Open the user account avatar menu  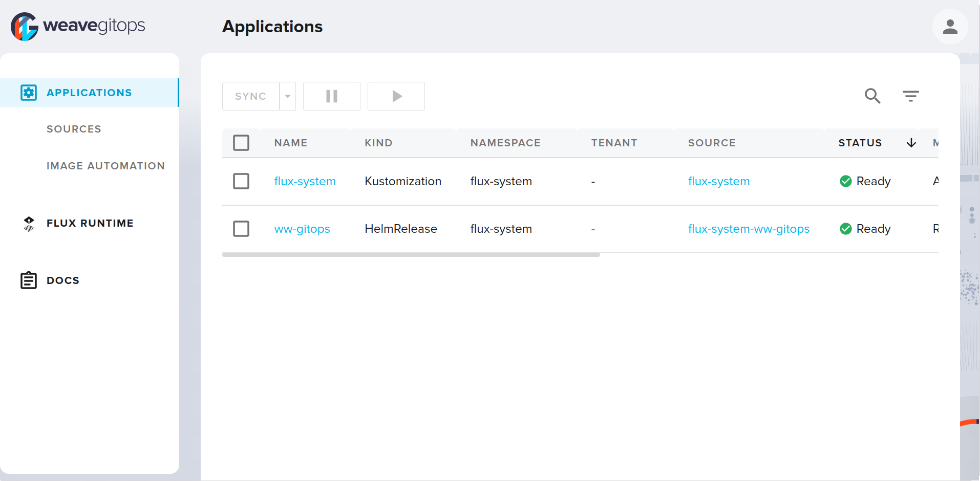(x=950, y=27)
